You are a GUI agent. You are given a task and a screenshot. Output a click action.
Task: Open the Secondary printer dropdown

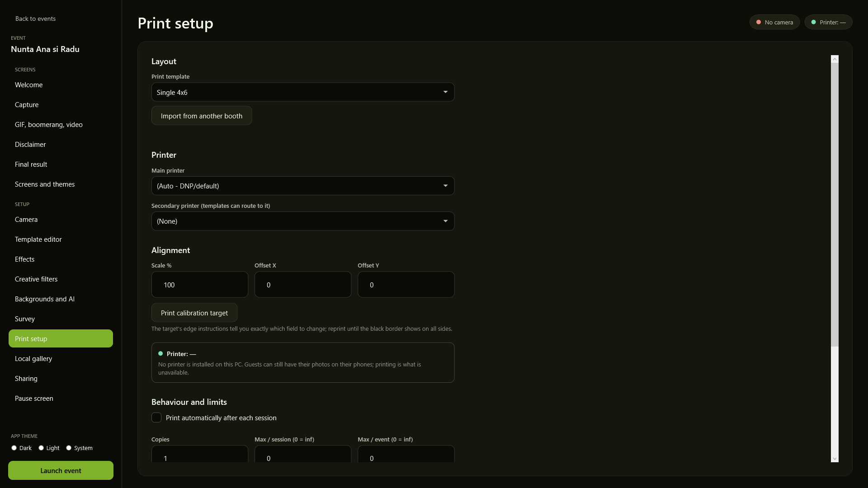click(303, 221)
